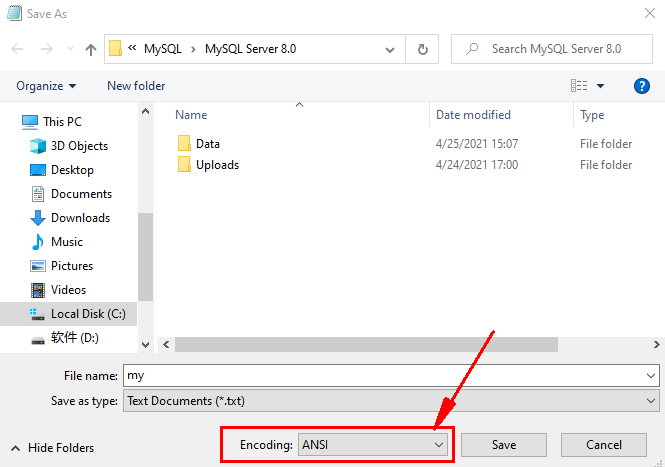Sort files by Date modified column
The image size is (665, 467).
pos(473,115)
